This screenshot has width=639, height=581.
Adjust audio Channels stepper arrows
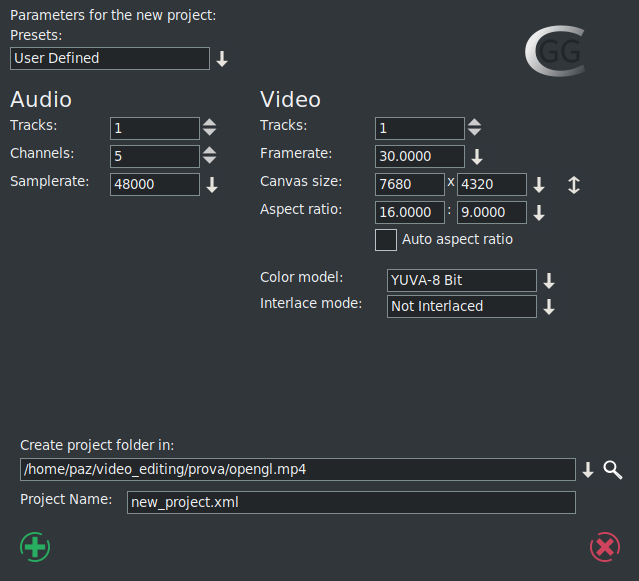coord(209,156)
